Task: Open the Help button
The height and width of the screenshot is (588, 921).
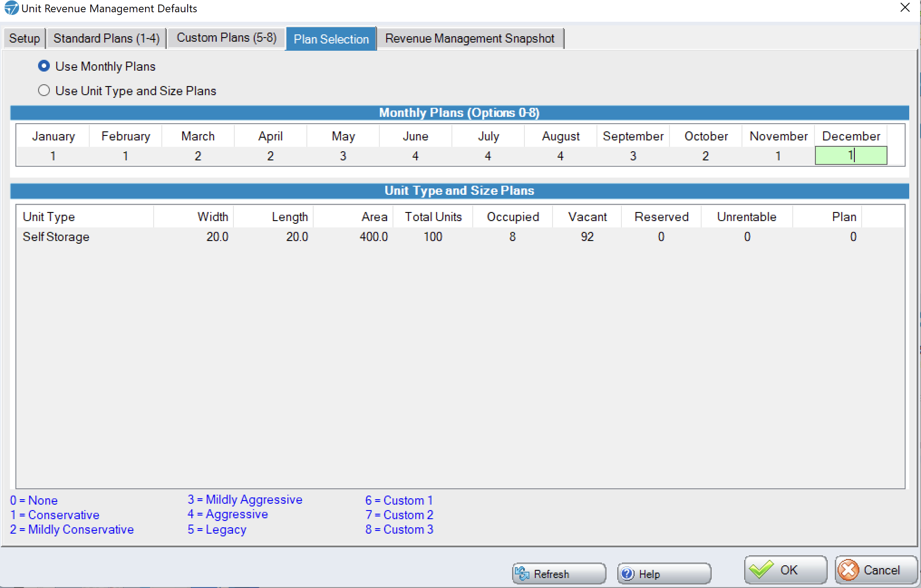Action: point(664,574)
